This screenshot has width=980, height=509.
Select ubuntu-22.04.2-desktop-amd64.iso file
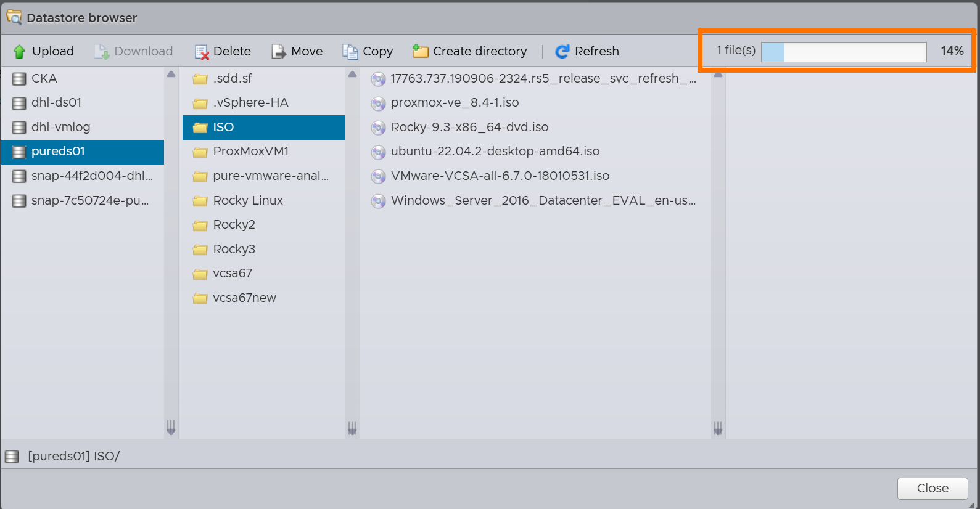(x=495, y=152)
